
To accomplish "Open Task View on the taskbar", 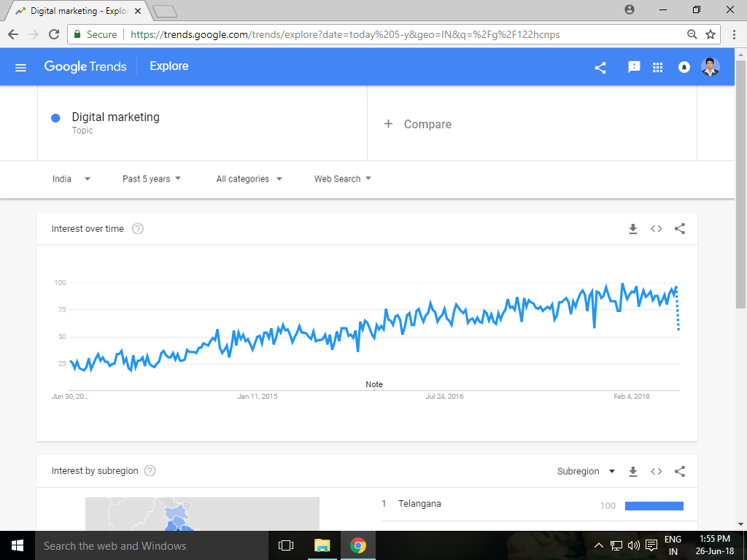I will pyautogui.click(x=286, y=545).
